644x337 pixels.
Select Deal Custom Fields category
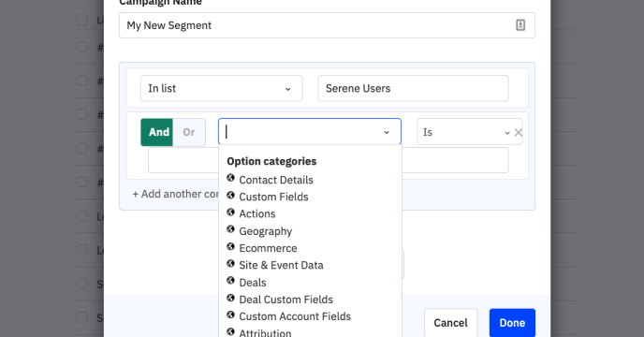[x=285, y=300]
